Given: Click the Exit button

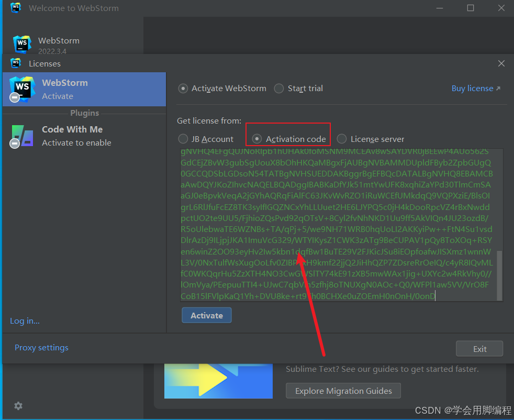Looking at the screenshot, I should point(479,349).
